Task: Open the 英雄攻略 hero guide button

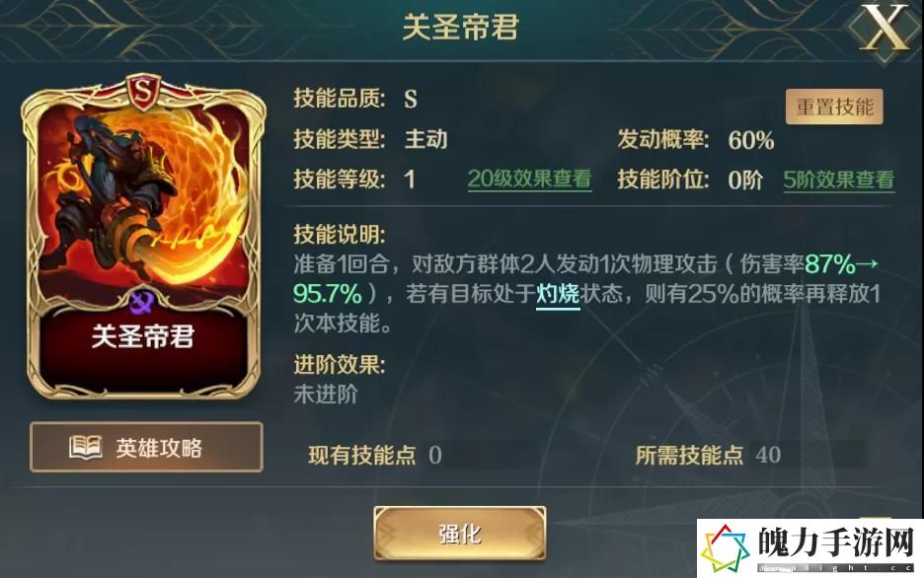Action: 146,448
